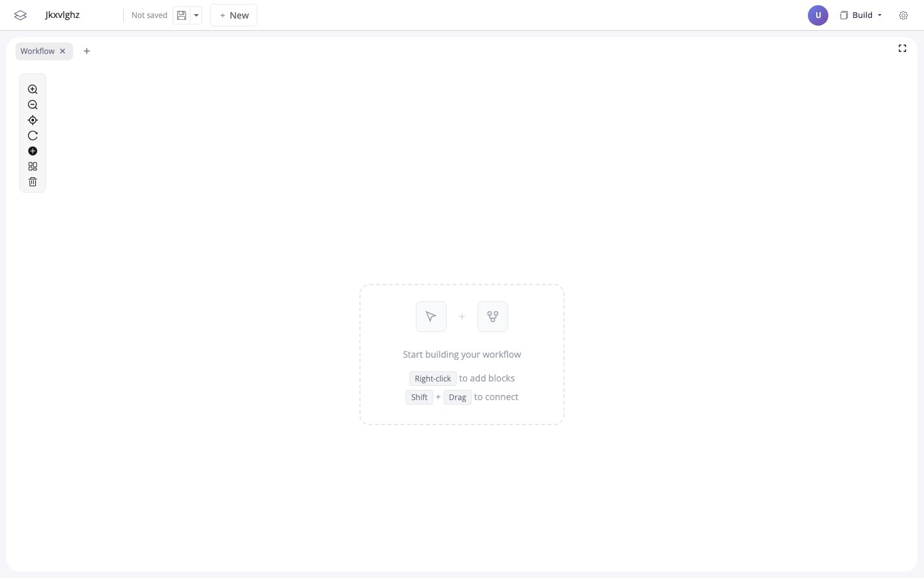
Task: Open settings via the gear icon
Action: (903, 15)
